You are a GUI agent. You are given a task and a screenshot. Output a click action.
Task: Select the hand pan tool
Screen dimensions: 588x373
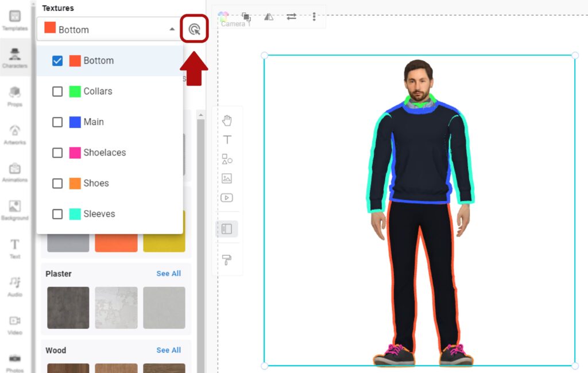point(227,120)
